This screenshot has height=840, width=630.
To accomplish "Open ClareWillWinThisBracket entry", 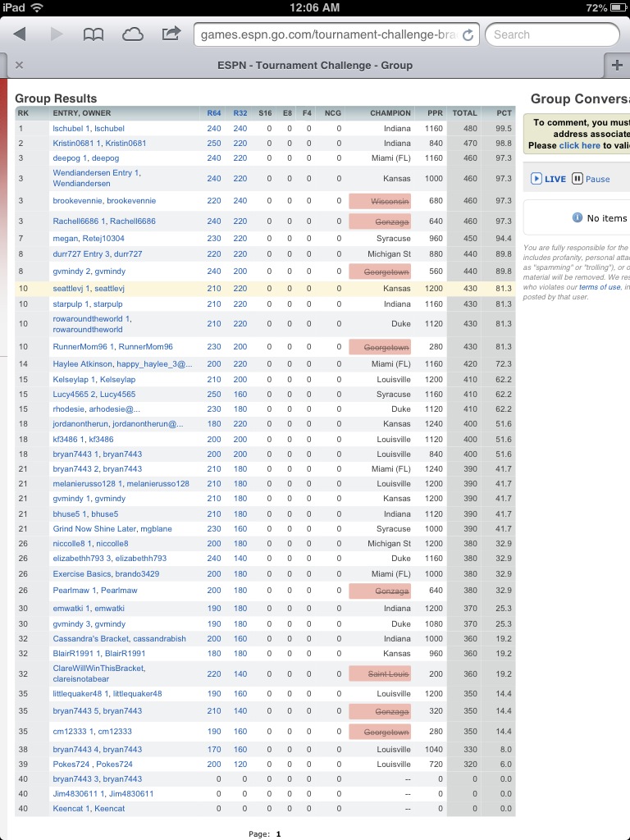I will click(99, 673).
